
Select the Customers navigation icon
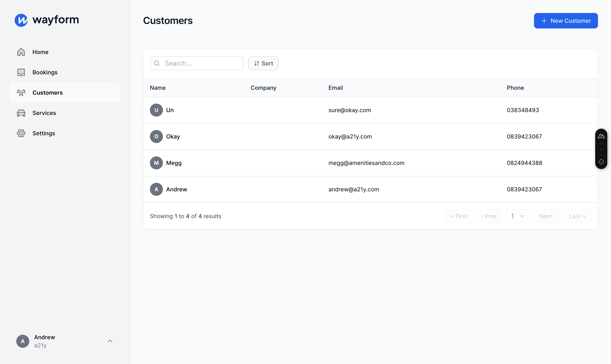click(21, 92)
